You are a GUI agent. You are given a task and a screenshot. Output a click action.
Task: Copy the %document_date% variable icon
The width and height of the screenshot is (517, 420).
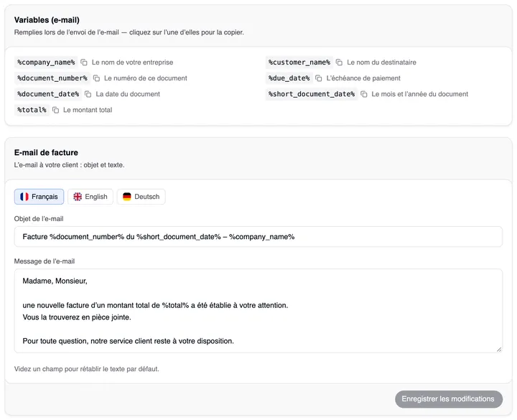88,94
